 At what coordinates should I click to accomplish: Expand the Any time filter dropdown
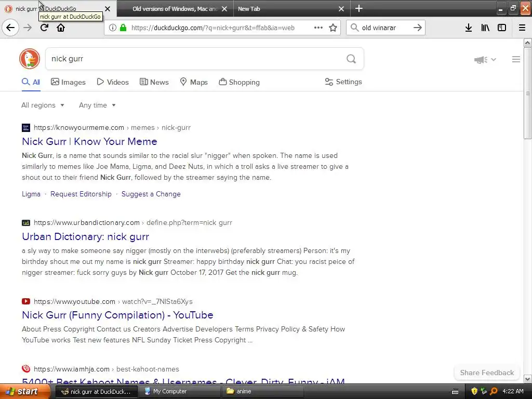(x=97, y=105)
